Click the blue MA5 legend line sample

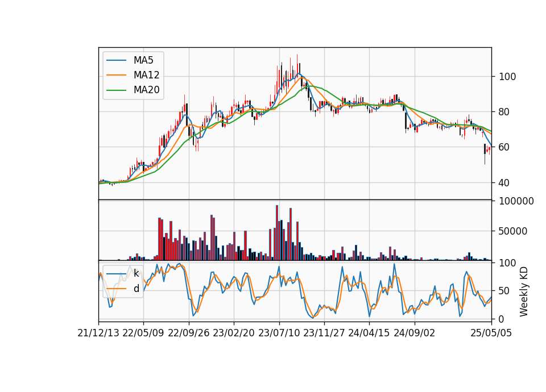pos(116,60)
